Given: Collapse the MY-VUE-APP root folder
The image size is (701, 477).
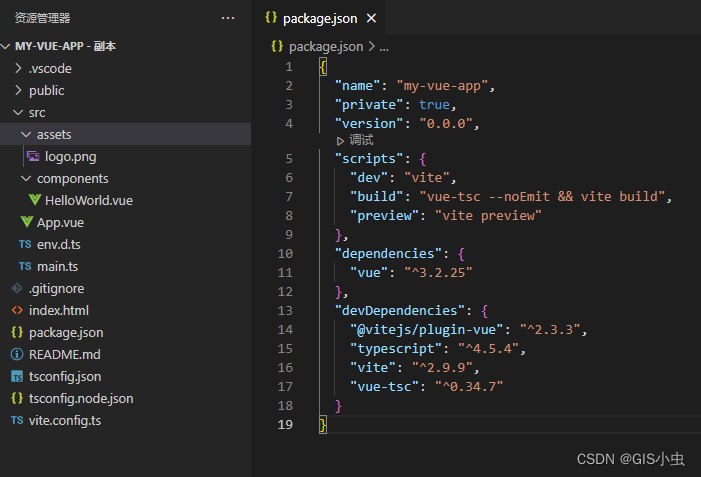Looking at the screenshot, I should 8,46.
